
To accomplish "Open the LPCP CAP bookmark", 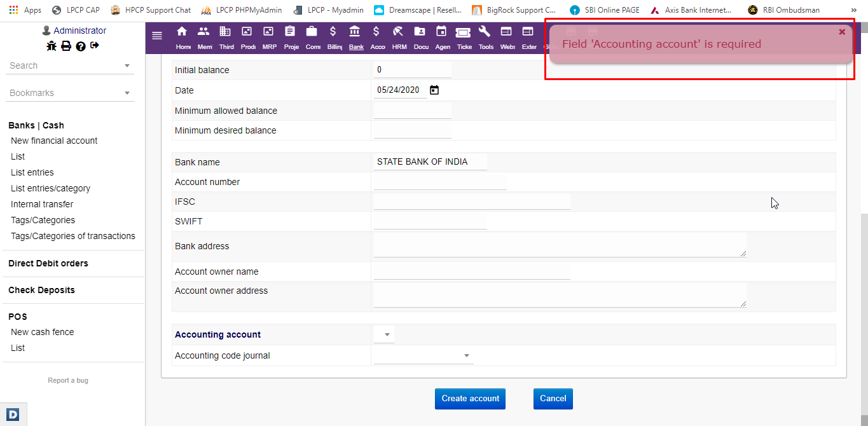I will pos(75,10).
